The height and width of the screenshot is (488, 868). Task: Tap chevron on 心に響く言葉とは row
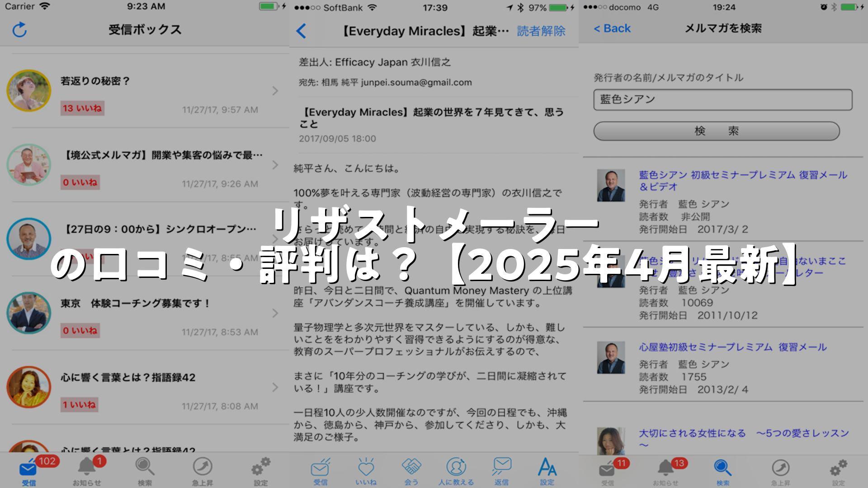(x=275, y=387)
